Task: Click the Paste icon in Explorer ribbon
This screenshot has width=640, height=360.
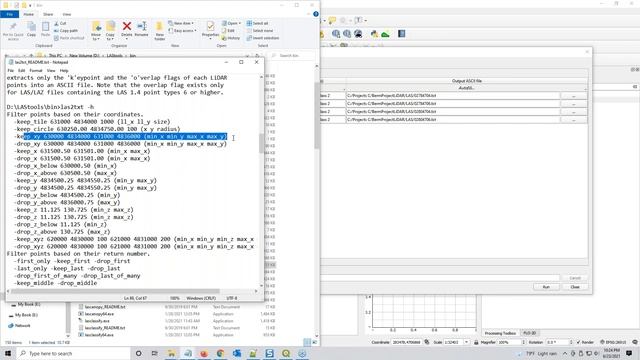Action: 45,29
